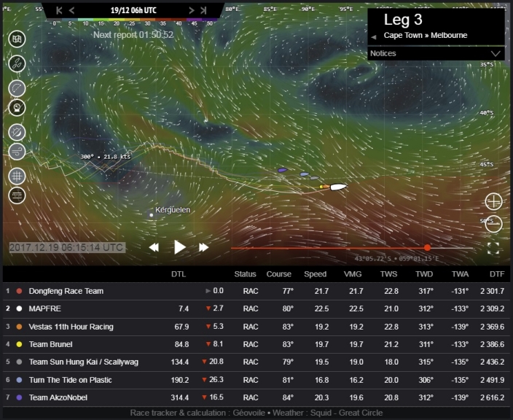Viewport: 513px width, 420px height.
Task: Click the timeline slider red handle
Action: click(427, 248)
